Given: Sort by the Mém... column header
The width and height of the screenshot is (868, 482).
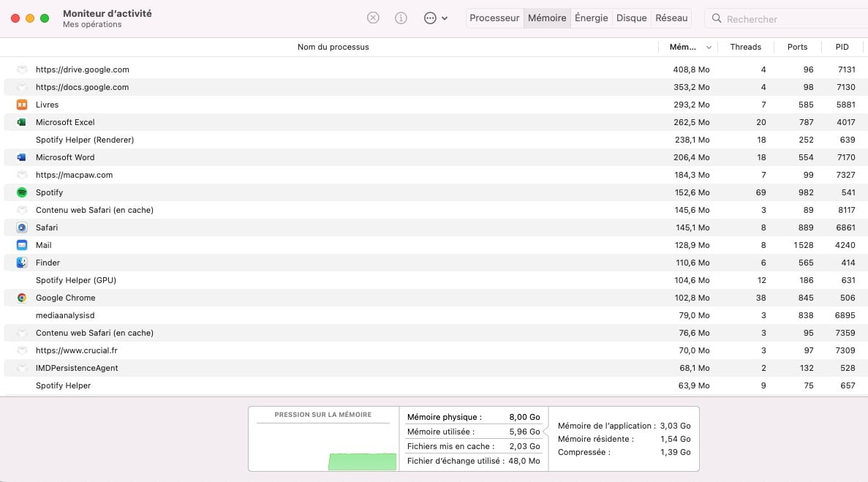Looking at the screenshot, I should click(682, 47).
